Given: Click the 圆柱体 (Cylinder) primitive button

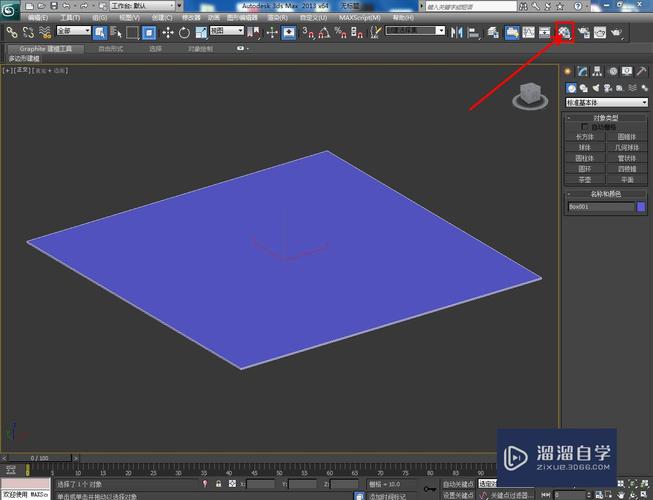Looking at the screenshot, I should [585, 158].
